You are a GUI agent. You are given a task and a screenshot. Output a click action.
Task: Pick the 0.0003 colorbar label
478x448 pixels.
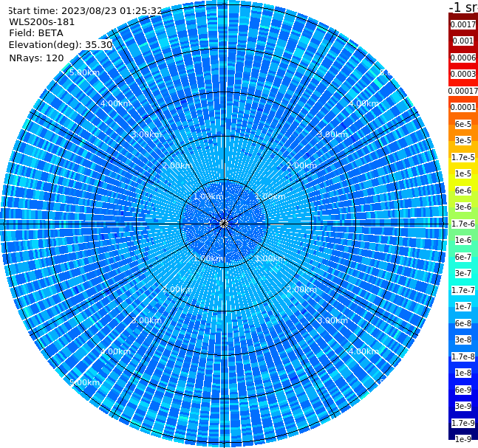coord(463,74)
